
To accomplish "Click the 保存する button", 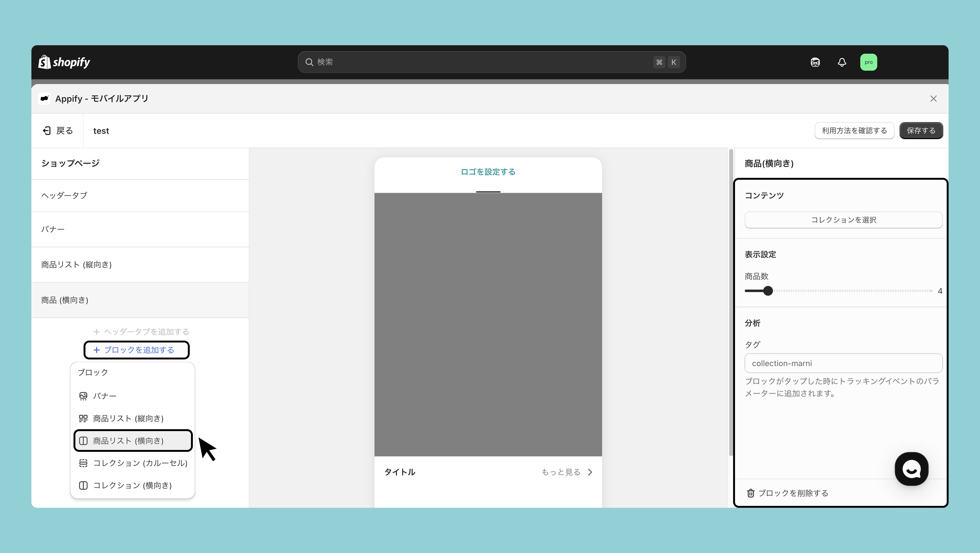I will click(x=921, y=130).
